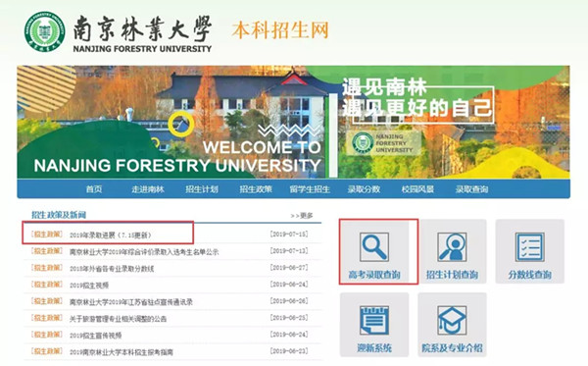Click the [2019-07-13] date entry
The image size is (588, 366).
[x=289, y=251]
